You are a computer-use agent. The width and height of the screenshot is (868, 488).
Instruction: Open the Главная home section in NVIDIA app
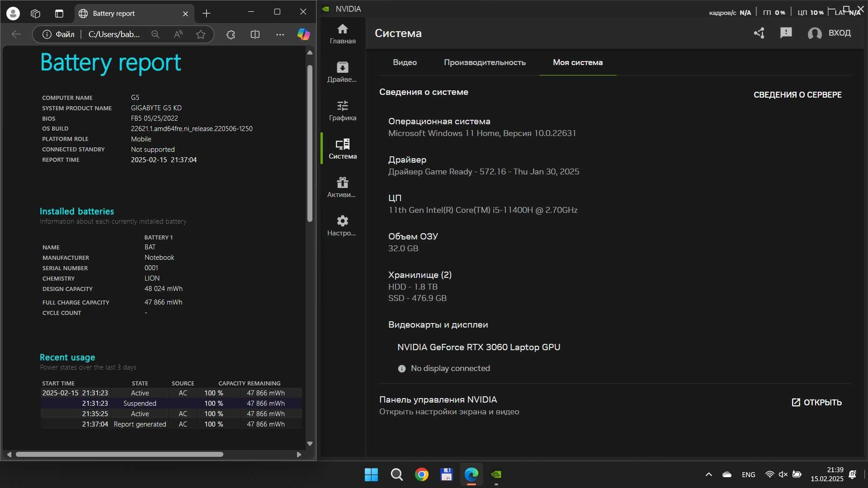[x=342, y=34]
